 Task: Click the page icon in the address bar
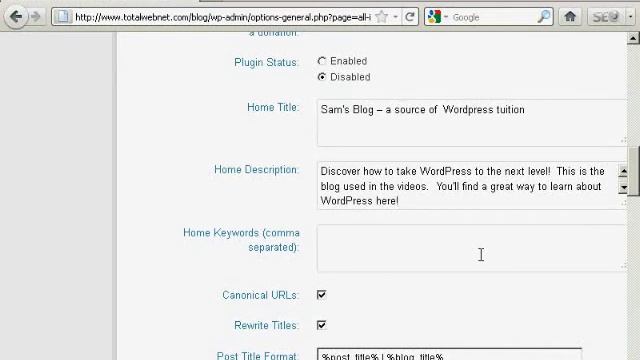tap(62, 17)
